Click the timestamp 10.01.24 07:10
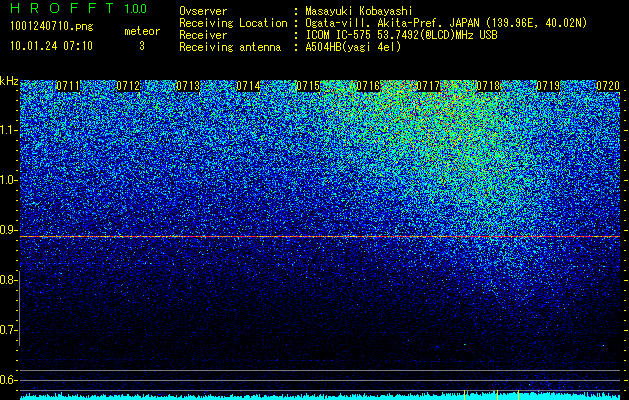 click(51, 46)
